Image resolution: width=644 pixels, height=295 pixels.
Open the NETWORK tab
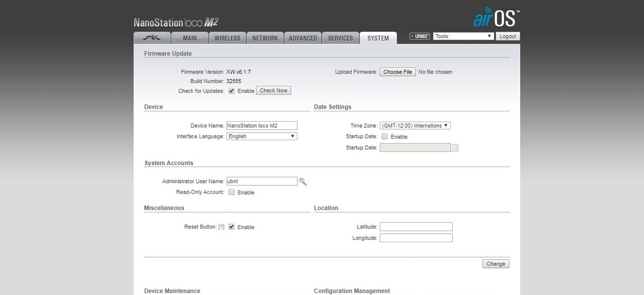click(265, 38)
